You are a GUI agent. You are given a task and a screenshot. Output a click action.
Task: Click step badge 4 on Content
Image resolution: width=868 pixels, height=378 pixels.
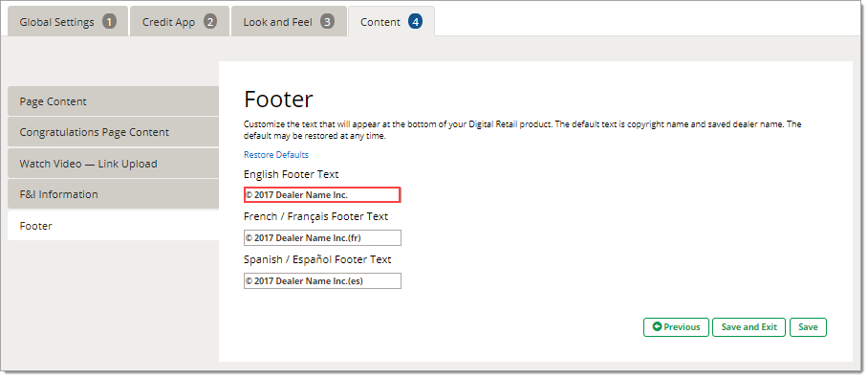tap(415, 22)
